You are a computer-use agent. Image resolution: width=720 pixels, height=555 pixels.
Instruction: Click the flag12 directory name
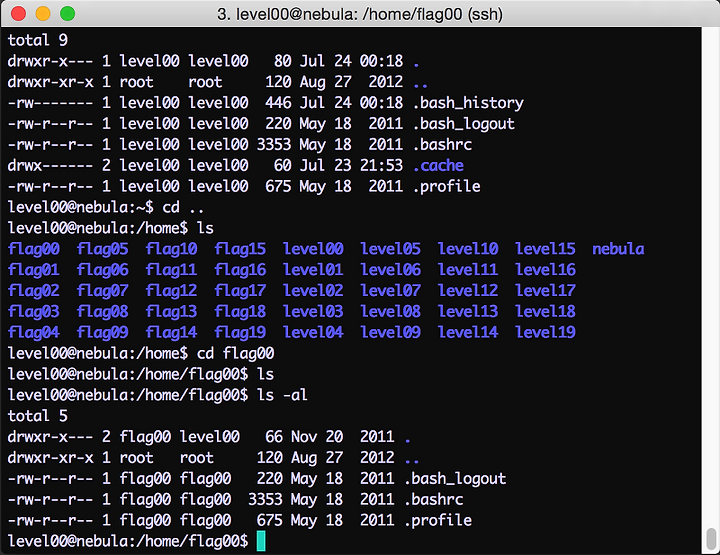pos(172,291)
